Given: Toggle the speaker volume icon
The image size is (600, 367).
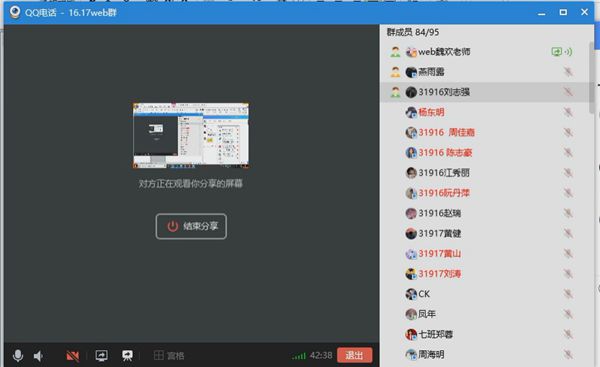Looking at the screenshot, I should pos(38,356).
